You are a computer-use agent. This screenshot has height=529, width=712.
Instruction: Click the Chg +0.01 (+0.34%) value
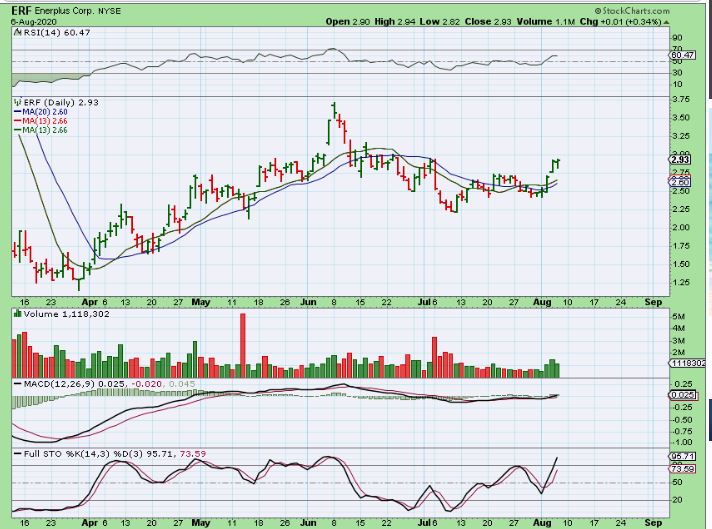[620, 22]
